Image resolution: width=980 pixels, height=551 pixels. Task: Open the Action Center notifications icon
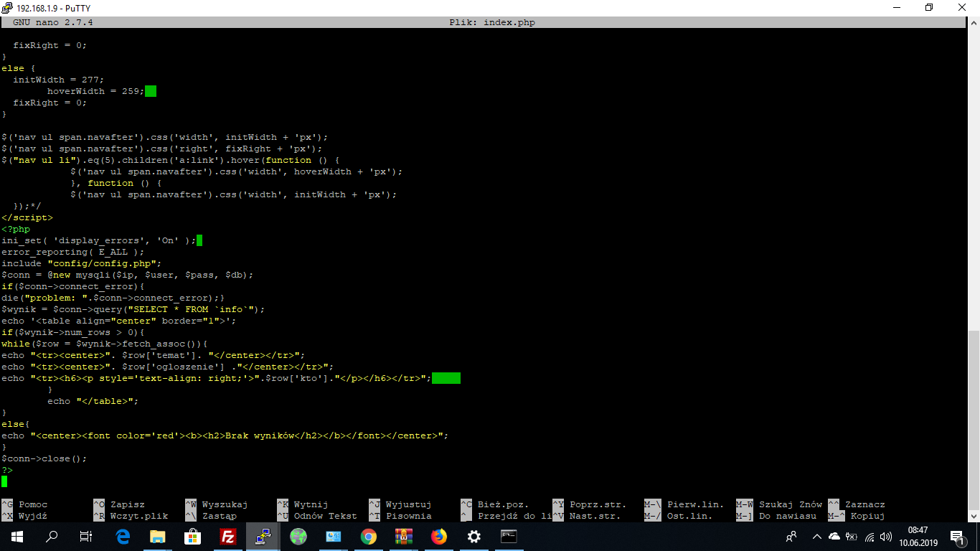click(957, 537)
